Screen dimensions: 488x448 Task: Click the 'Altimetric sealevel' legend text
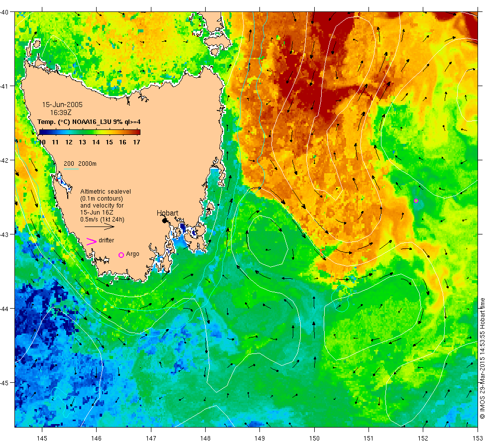106,192
